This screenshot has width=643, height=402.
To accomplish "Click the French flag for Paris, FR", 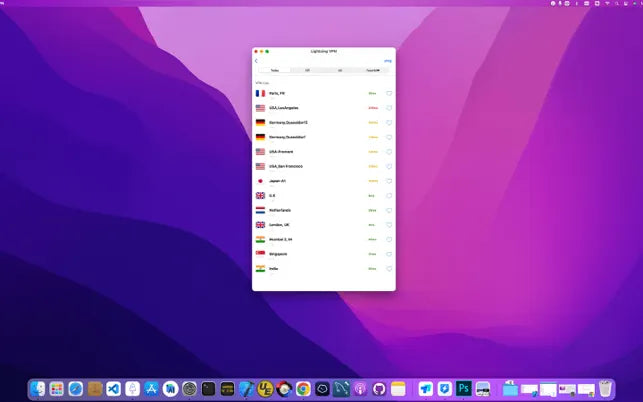I will 260,94.
